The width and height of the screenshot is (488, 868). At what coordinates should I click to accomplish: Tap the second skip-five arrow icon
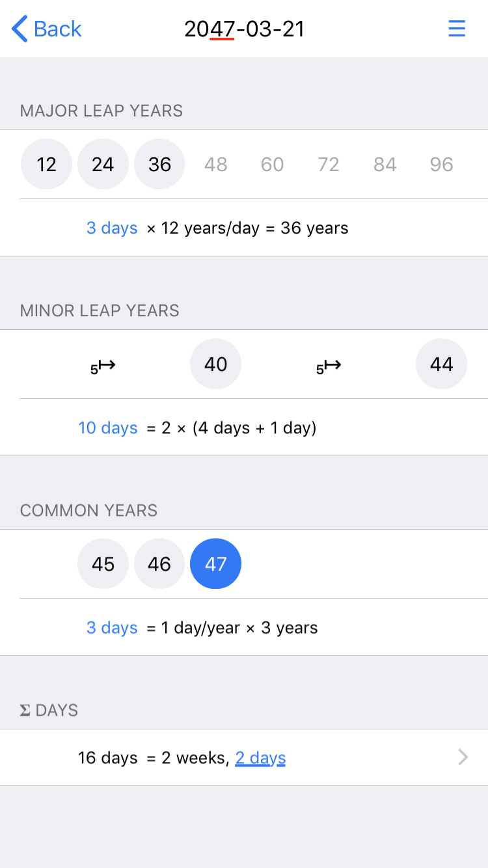(x=329, y=364)
